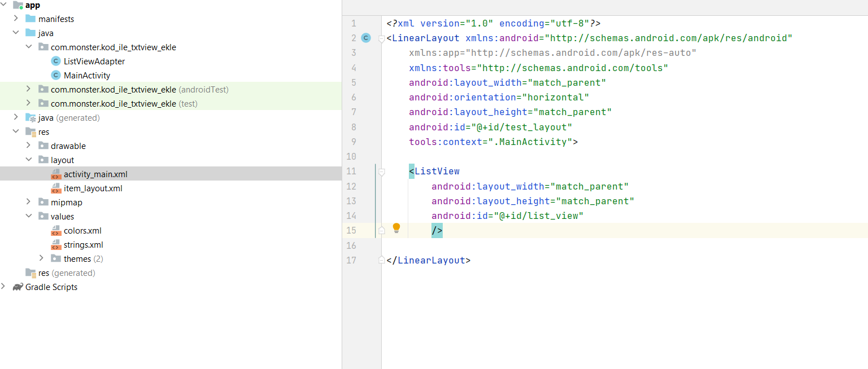This screenshot has width=868, height=369.
Task: Expand the themes (2) folder
Action: pyautogui.click(x=41, y=258)
